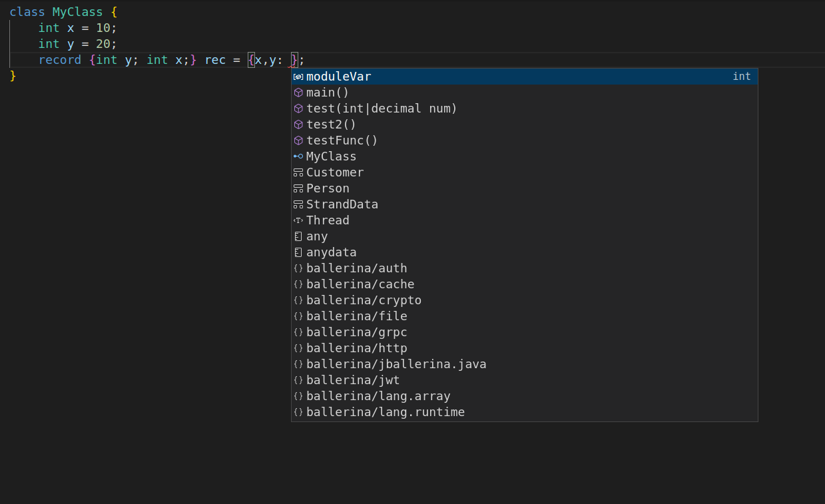Screen dimensions: 825x504
Task: Select ballerina/jballerina.java suggestion
Action: click(525, 364)
